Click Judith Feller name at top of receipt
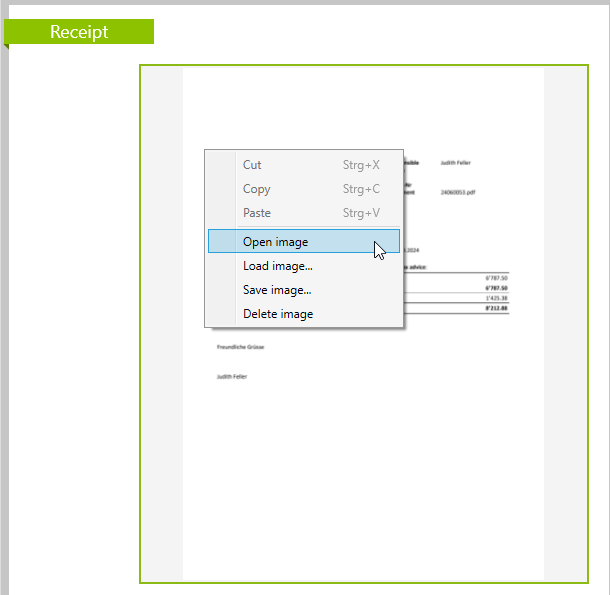The image size is (610, 595). 455,162
